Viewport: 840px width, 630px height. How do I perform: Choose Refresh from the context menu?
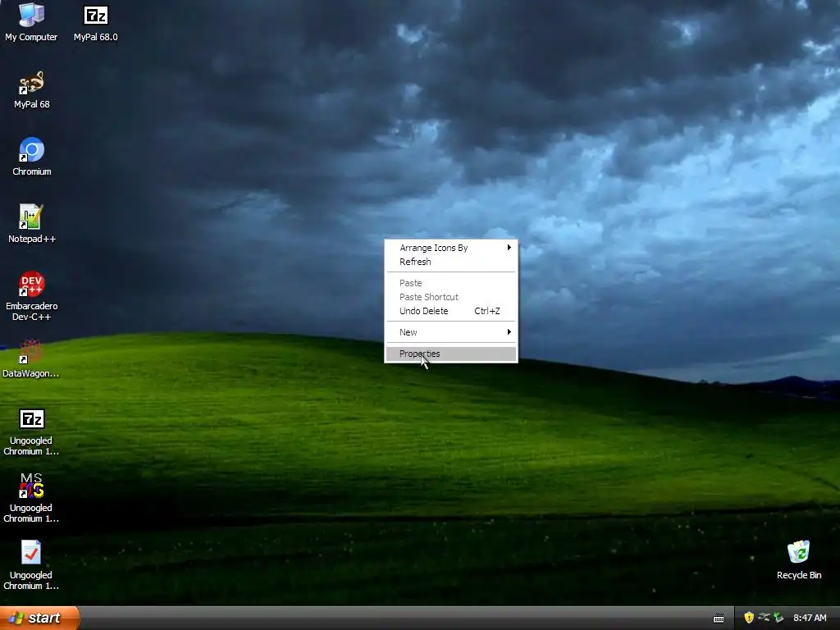451,262
